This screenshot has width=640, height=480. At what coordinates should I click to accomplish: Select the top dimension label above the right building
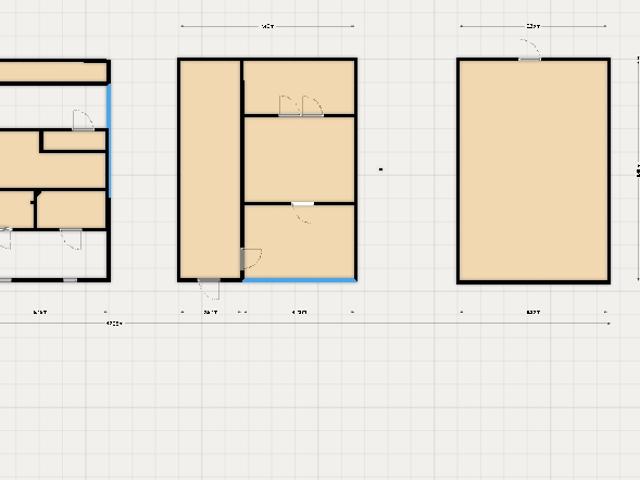533,27
